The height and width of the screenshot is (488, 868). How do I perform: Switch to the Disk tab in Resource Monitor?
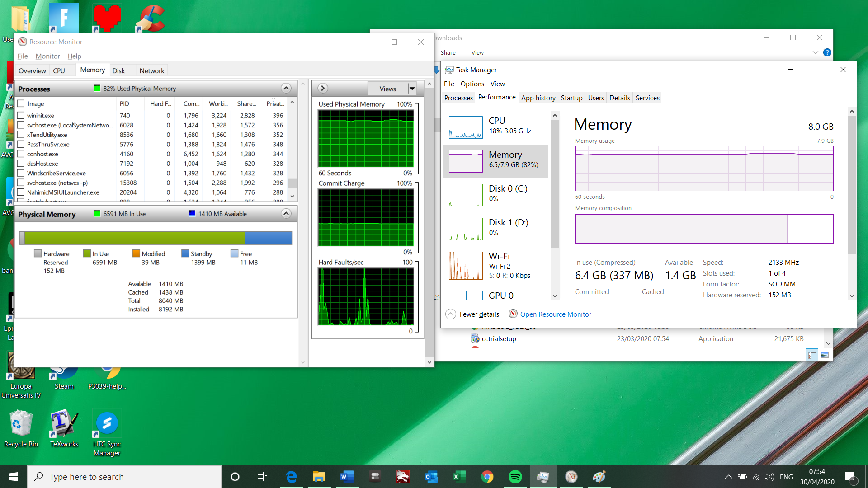(x=119, y=70)
